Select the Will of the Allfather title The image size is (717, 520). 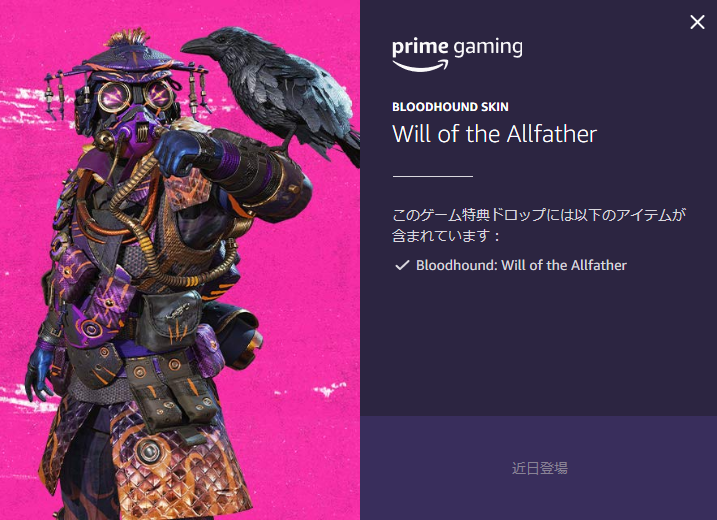coord(494,134)
